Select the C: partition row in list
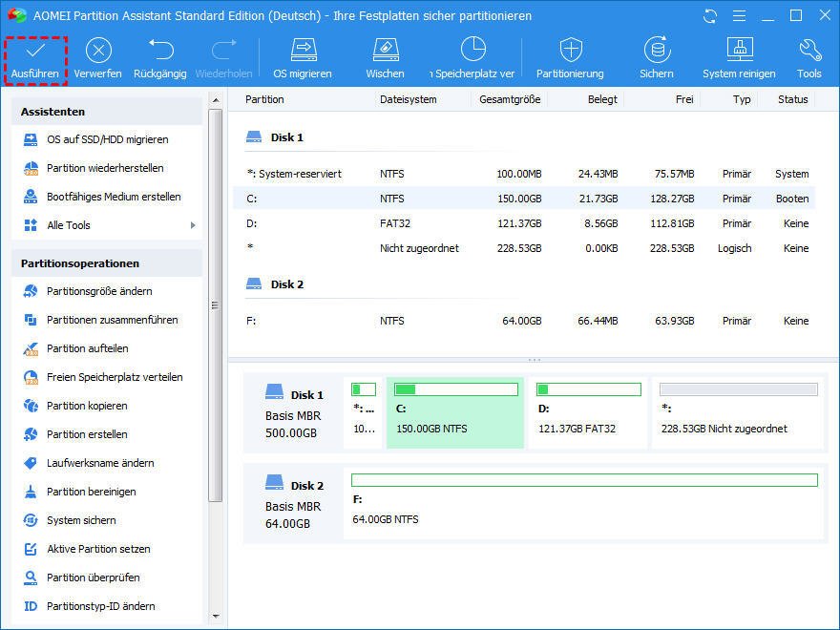 524,199
